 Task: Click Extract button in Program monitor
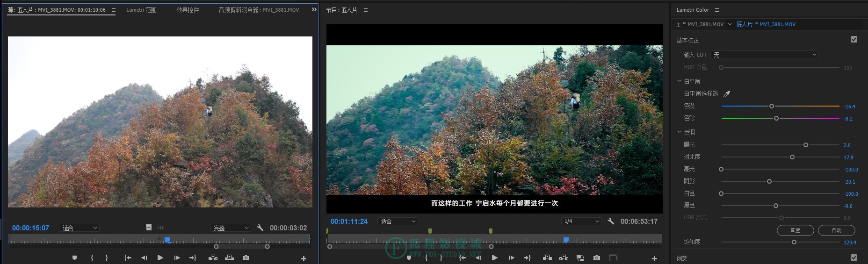[564, 258]
